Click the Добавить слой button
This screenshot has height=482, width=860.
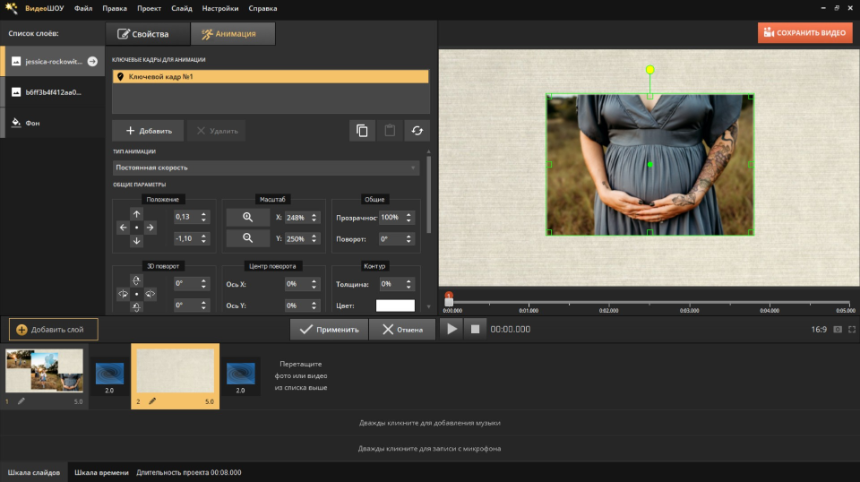coord(53,330)
